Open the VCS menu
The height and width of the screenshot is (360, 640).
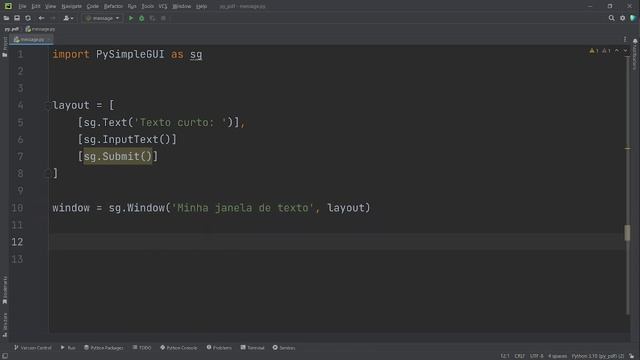pyautogui.click(x=163, y=6)
